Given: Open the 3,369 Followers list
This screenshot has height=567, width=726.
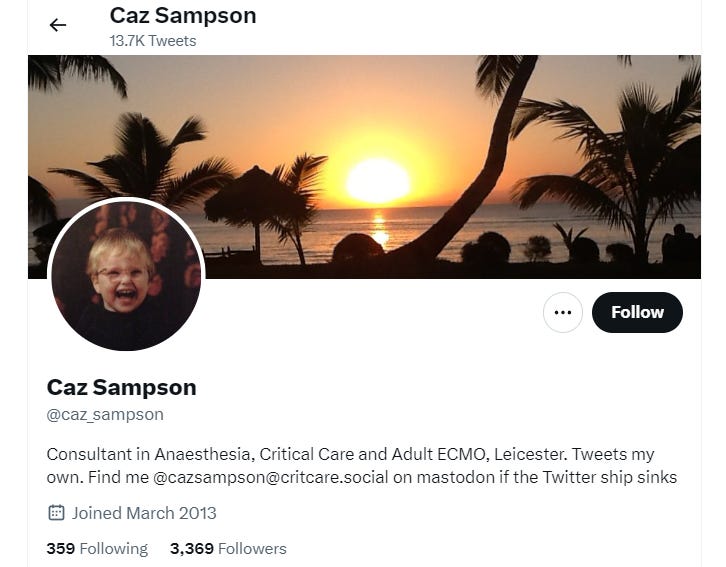Looking at the screenshot, I should pos(228,548).
